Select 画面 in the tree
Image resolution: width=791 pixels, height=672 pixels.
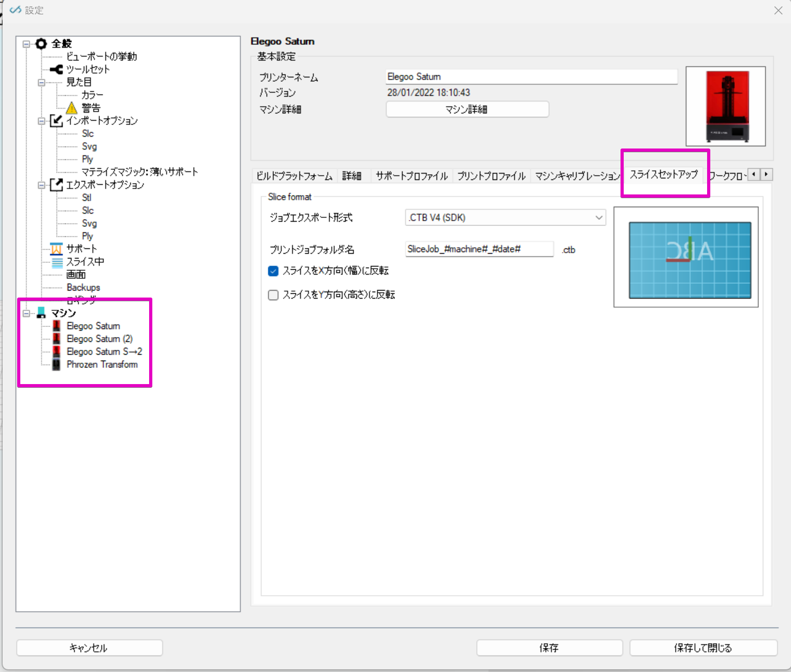pyautogui.click(x=76, y=275)
